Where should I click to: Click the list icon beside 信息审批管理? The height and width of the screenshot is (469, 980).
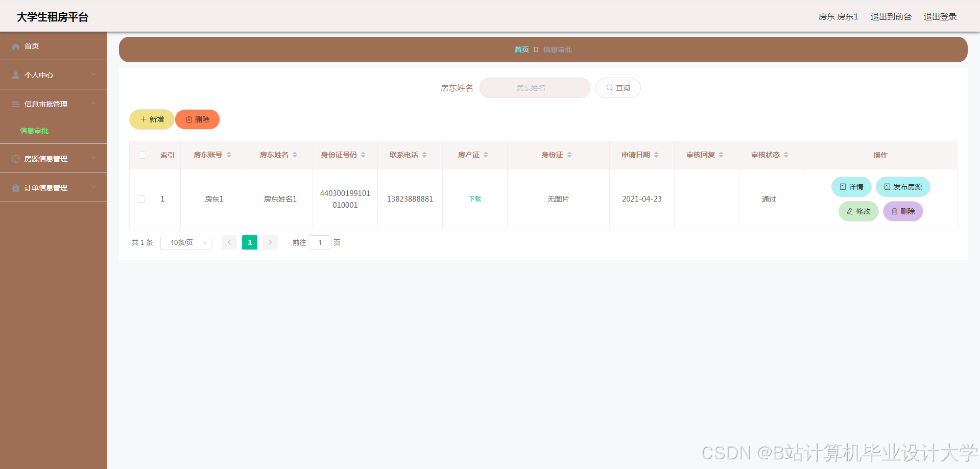pos(16,104)
